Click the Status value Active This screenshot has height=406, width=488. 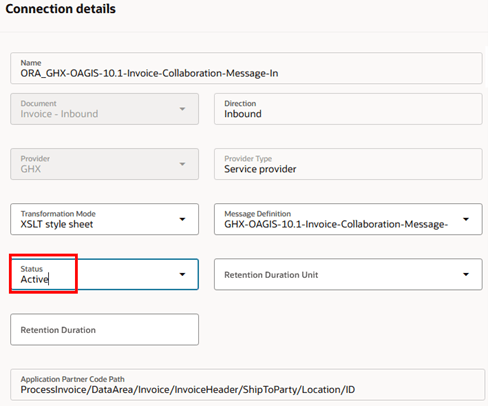(x=35, y=279)
